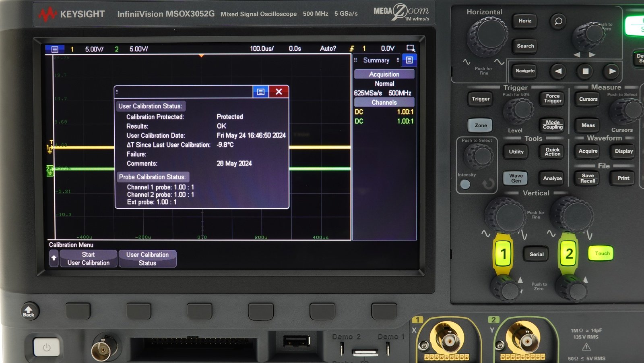Tap the channel 2 ground marker
The image size is (644, 363).
pyautogui.click(x=50, y=170)
